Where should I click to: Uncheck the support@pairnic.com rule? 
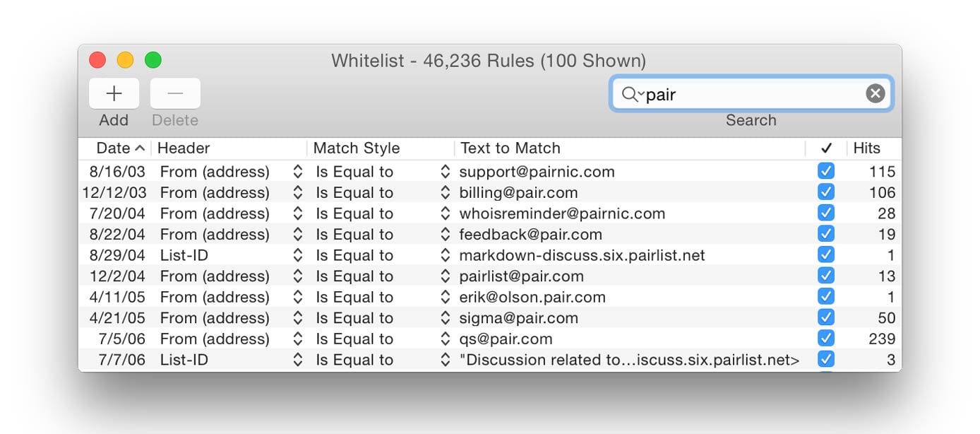(x=826, y=171)
